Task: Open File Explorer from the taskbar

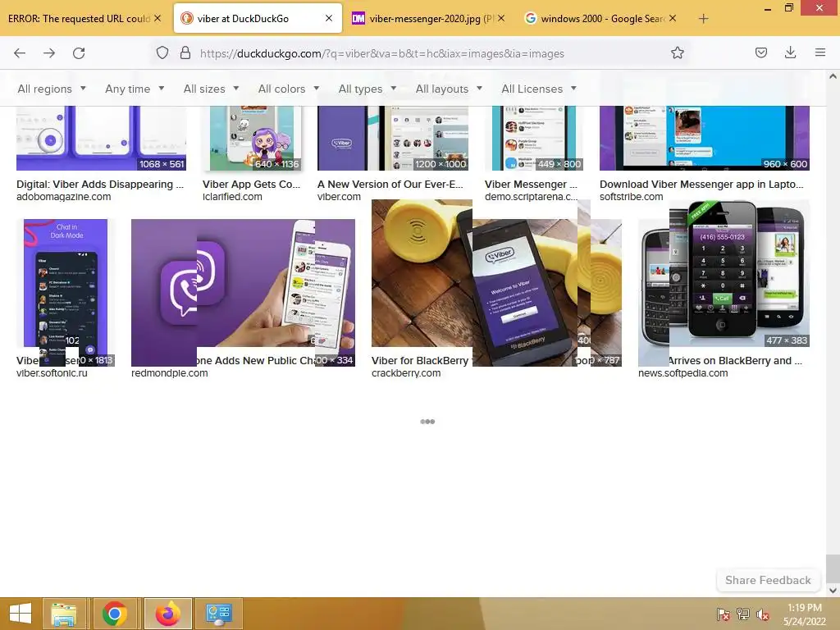Action: pos(64,614)
